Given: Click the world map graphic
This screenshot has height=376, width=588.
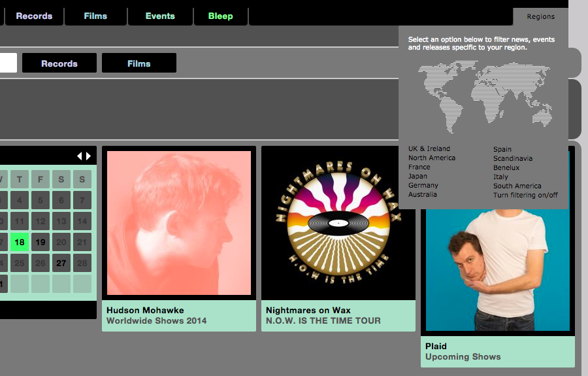Looking at the screenshot, I should [485, 97].
